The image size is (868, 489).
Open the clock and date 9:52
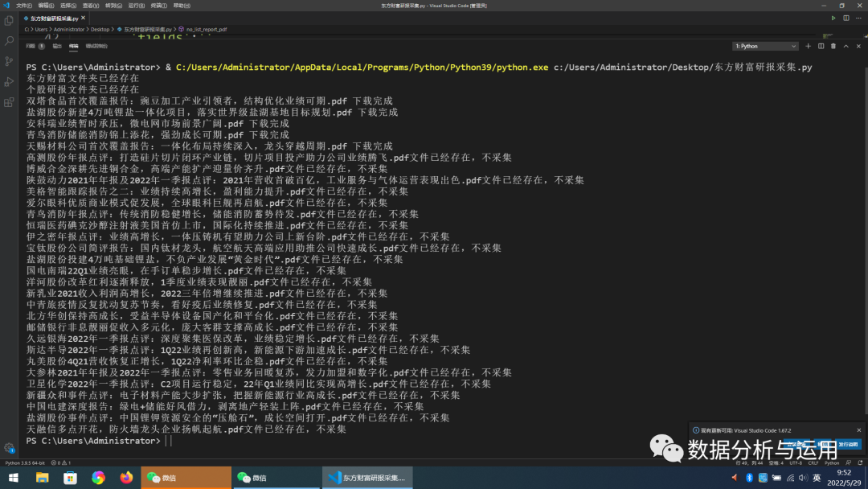[x=844, y=478]
